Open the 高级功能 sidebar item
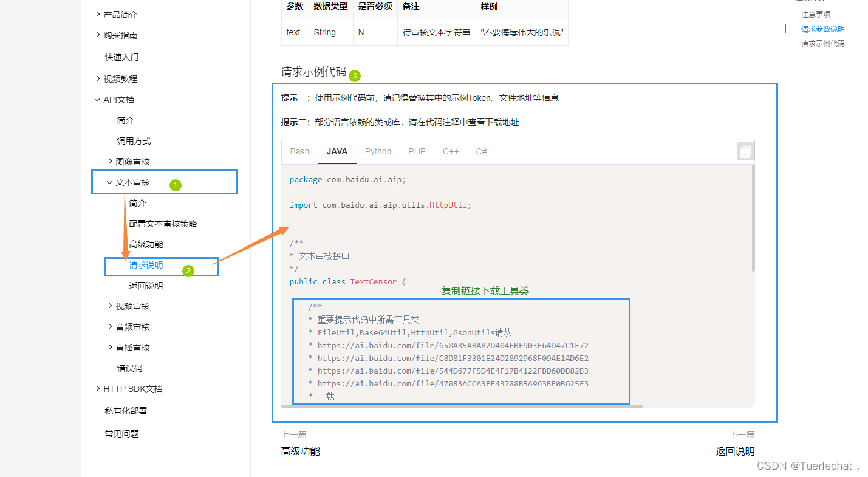Viewport: 868px width, 477px height. point(146,244)
